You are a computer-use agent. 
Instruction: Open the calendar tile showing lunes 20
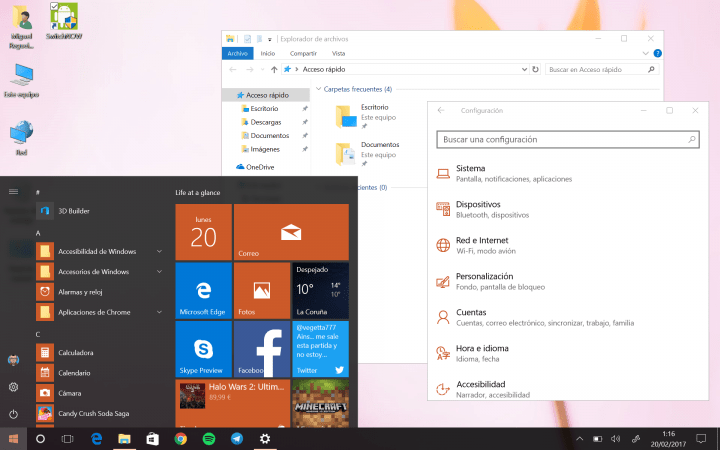point(203,232)
